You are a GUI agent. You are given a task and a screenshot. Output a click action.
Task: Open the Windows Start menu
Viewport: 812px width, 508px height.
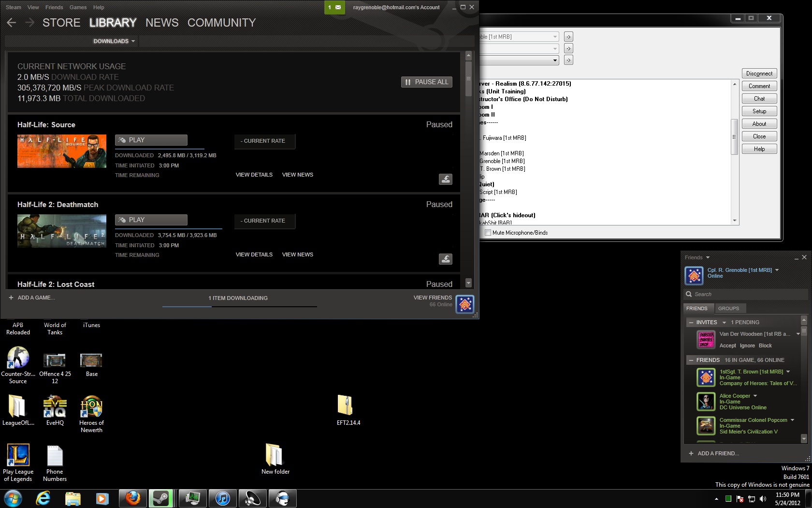pyautogui.click(x=13, y=498)
